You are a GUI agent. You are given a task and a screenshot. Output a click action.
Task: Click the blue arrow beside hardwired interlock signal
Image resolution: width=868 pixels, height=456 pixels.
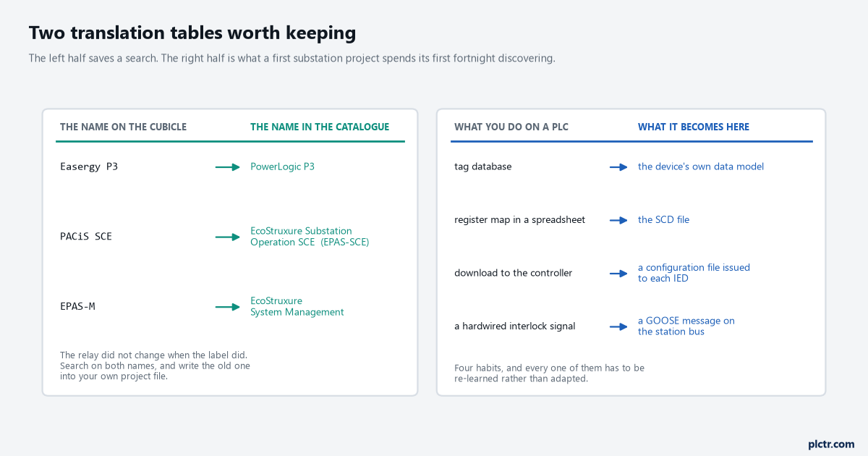click(618, 326)
